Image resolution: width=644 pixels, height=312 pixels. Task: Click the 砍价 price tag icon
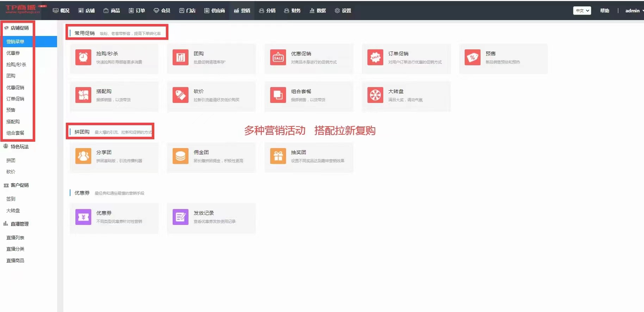click(x=180, y=95)
